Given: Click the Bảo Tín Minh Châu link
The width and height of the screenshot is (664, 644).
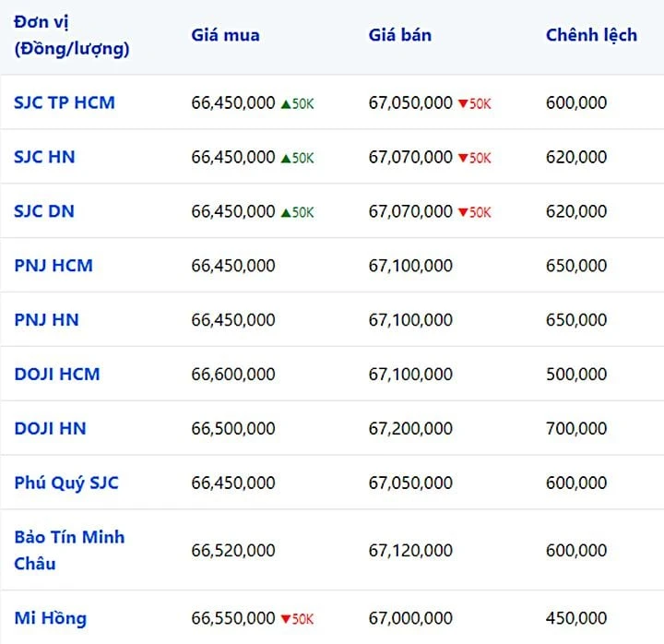Looking at the screenshot, I should [x=69, y=551].
